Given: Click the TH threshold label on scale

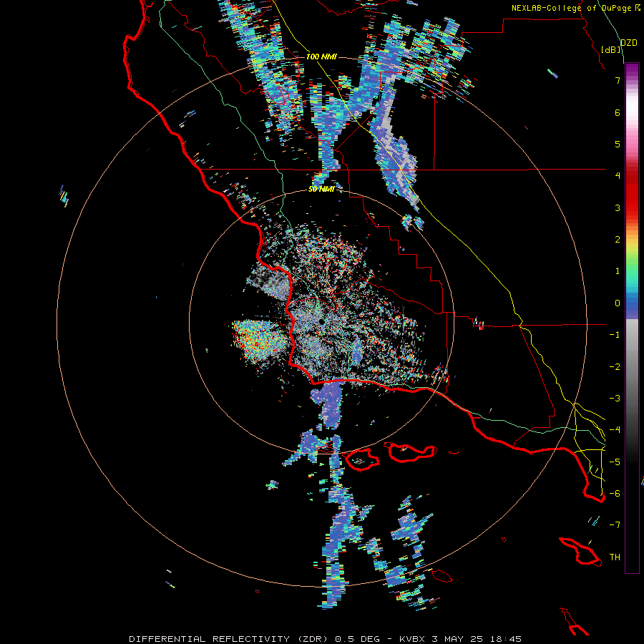Looking at the screenshot, I should pyautogui.click(x=615, y=557).
